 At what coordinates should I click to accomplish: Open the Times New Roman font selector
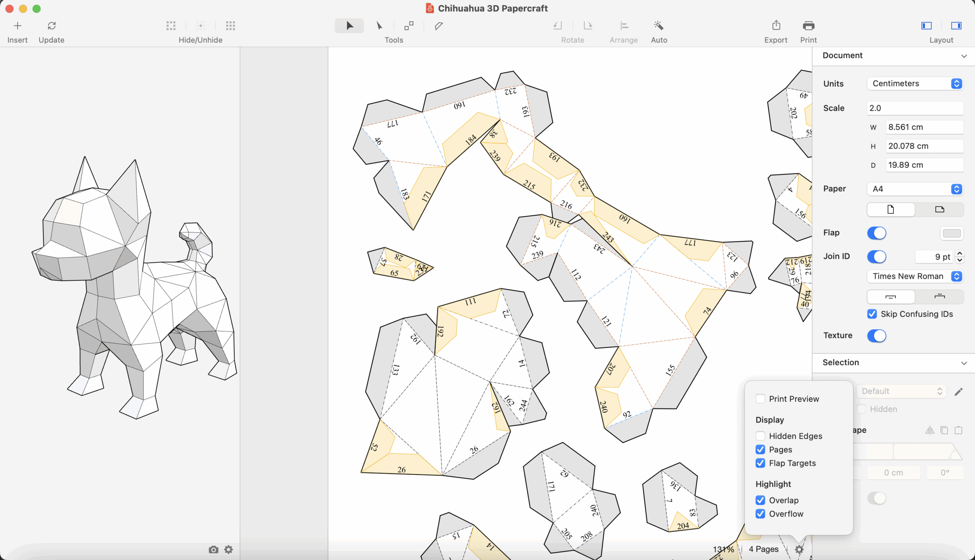915,276
